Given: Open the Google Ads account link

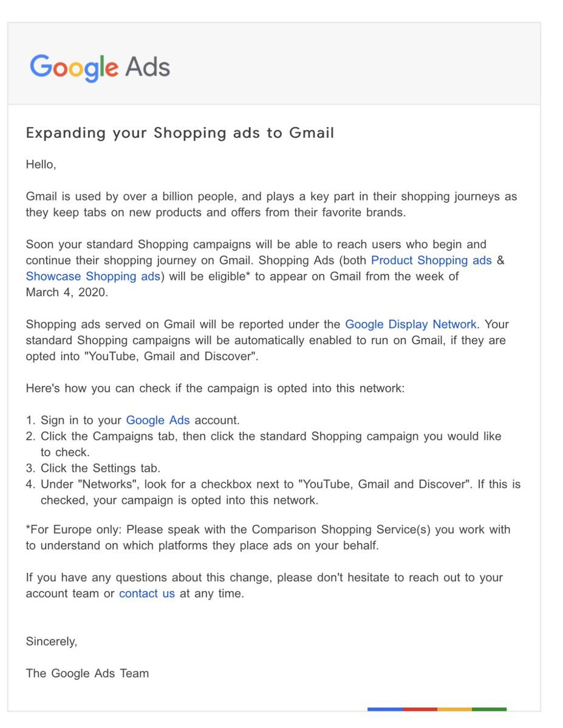Looking at the screenshot, I should 158,420.
